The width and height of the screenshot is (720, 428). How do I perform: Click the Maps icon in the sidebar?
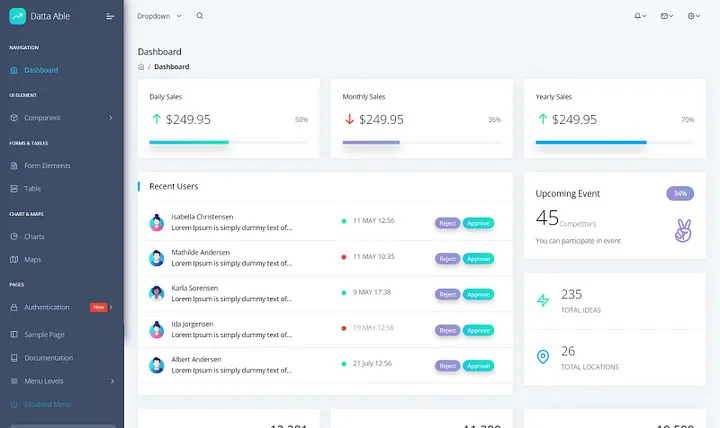click(14, 259)
